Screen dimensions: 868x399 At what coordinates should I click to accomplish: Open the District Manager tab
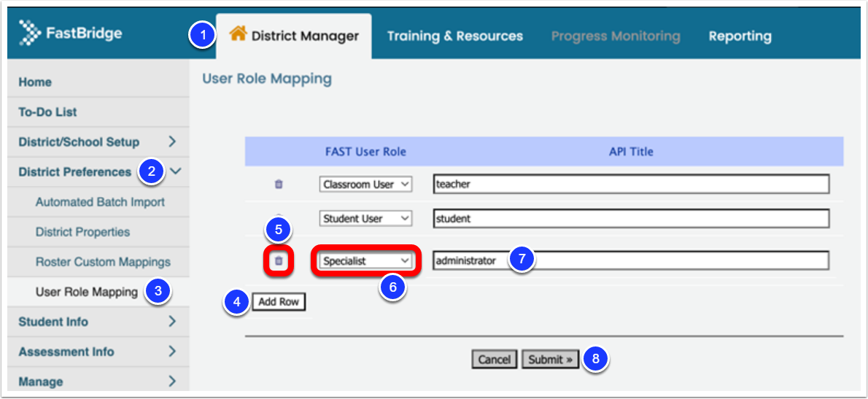coord(294,36)
